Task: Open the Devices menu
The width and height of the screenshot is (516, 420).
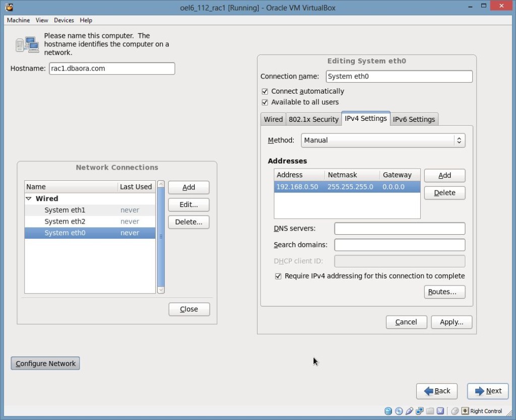Action: [64, 20]
